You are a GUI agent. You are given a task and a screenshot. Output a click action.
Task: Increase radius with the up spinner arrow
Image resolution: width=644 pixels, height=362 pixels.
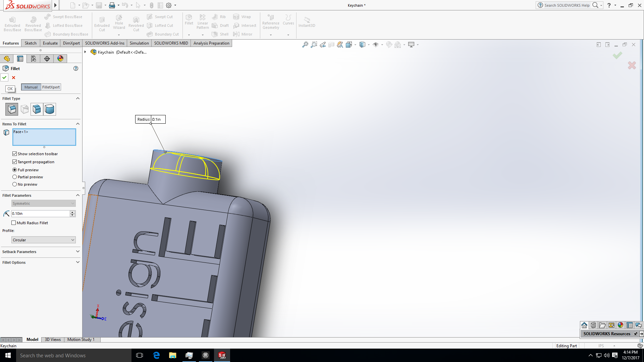(x=72, y=212)
